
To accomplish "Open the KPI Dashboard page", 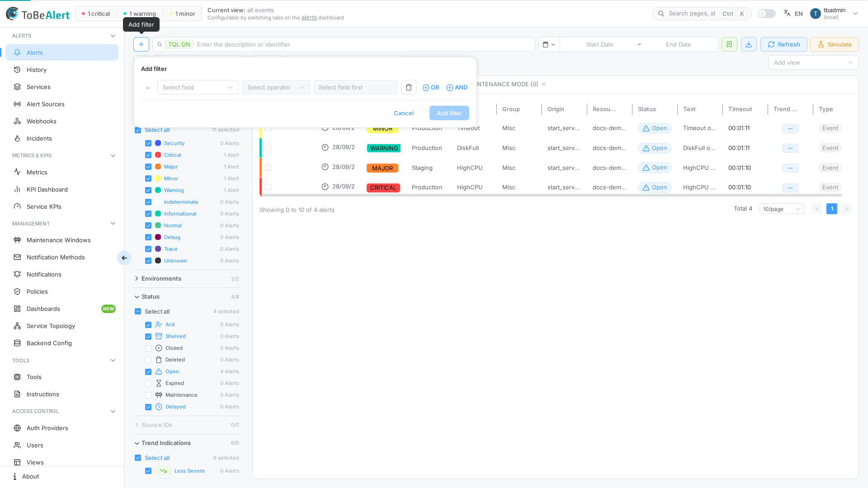I will click(62, 189).
